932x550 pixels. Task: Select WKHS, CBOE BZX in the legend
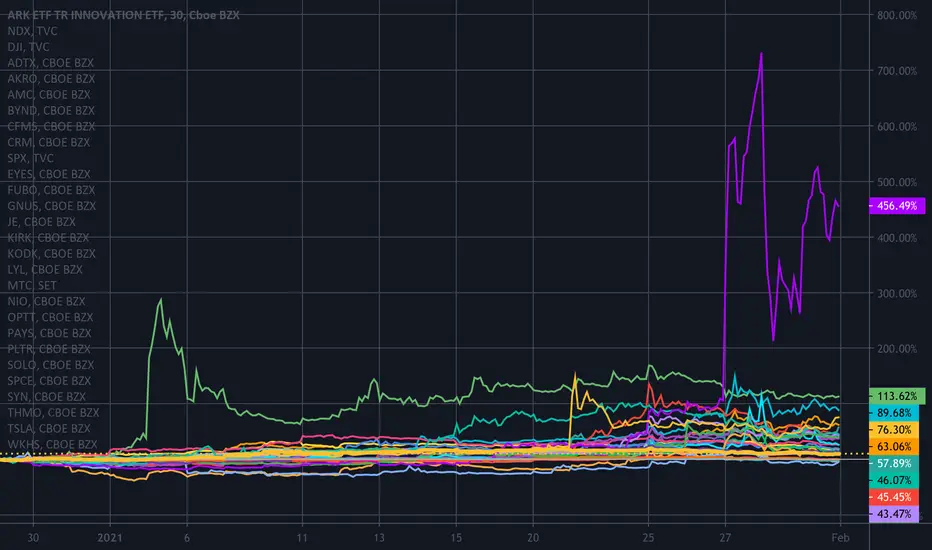52,444
